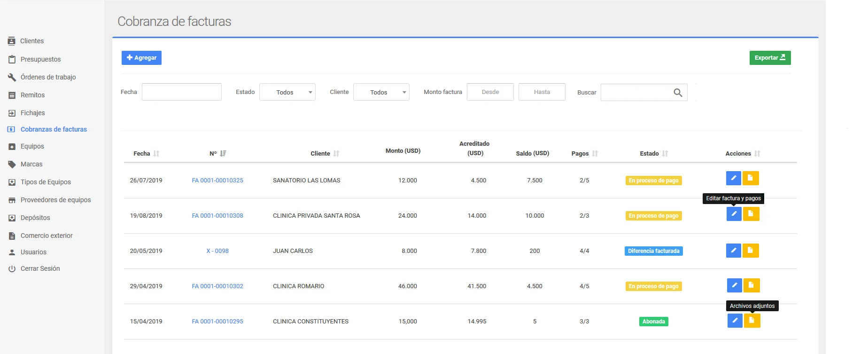This screenshot has width=868, height=354.
Task: Sort table by Acciones column arrows
Action: point(757,154)
